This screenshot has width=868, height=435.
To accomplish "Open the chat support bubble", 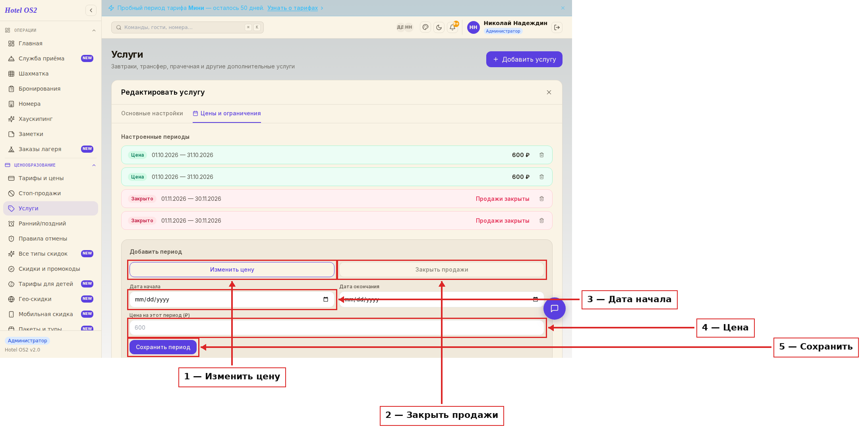I will pos(555,309).
